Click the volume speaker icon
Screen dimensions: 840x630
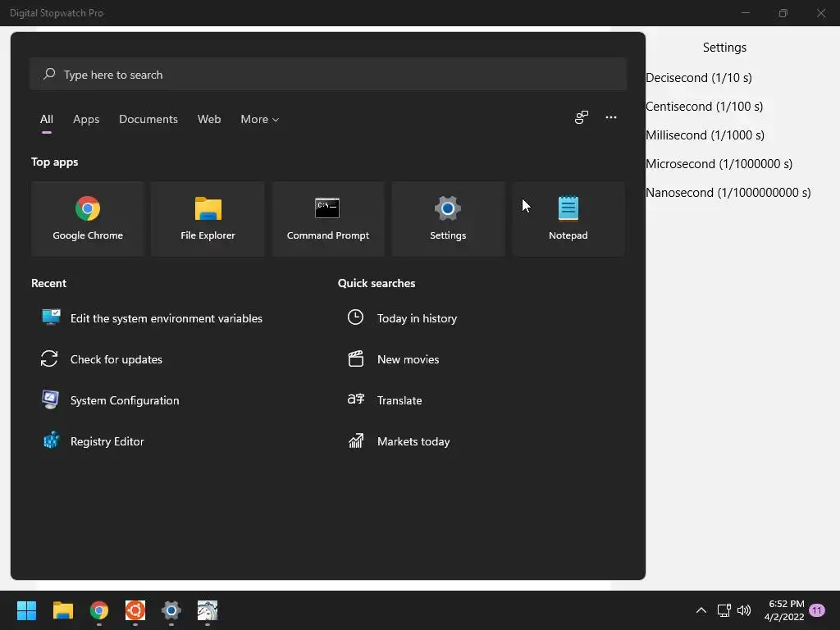click(x=744, y=610)
